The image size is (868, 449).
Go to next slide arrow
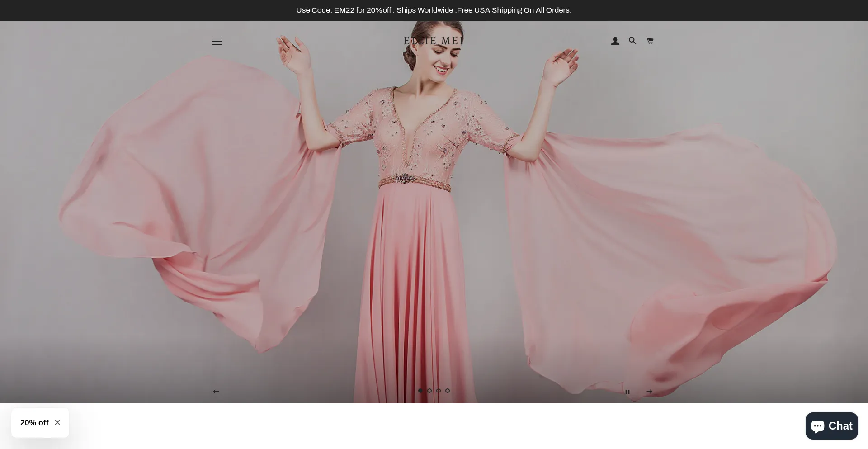point(650,392)
